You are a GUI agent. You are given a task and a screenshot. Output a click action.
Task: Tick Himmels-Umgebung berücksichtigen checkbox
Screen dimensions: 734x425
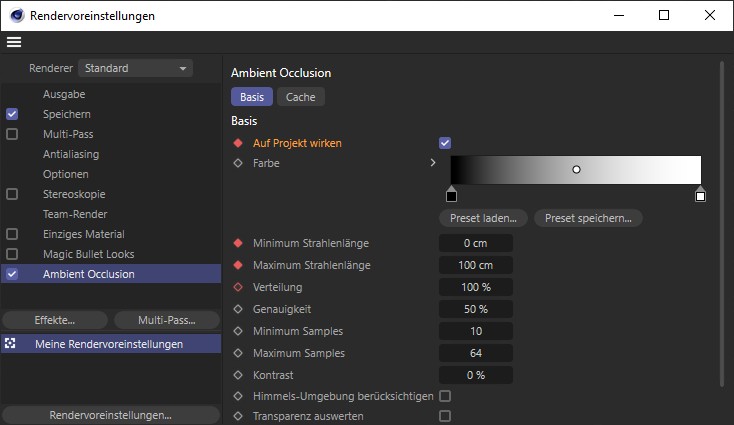(445, 396)
